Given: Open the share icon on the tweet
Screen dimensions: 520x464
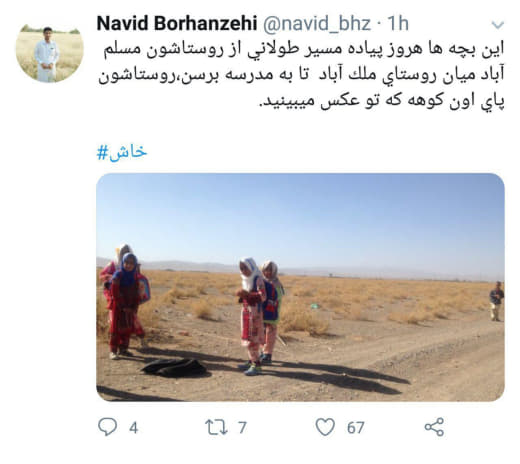Looking at the screenshot, I should click(x=434, y=427).
